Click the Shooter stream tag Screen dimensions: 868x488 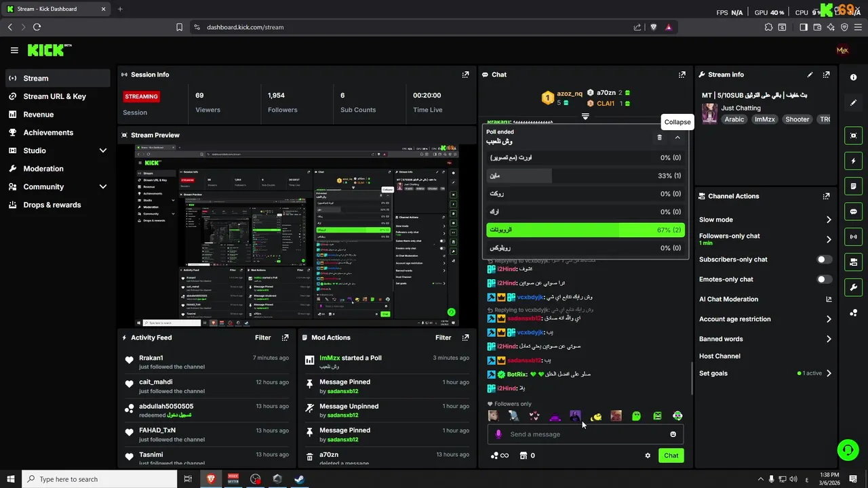pos(797,119)
